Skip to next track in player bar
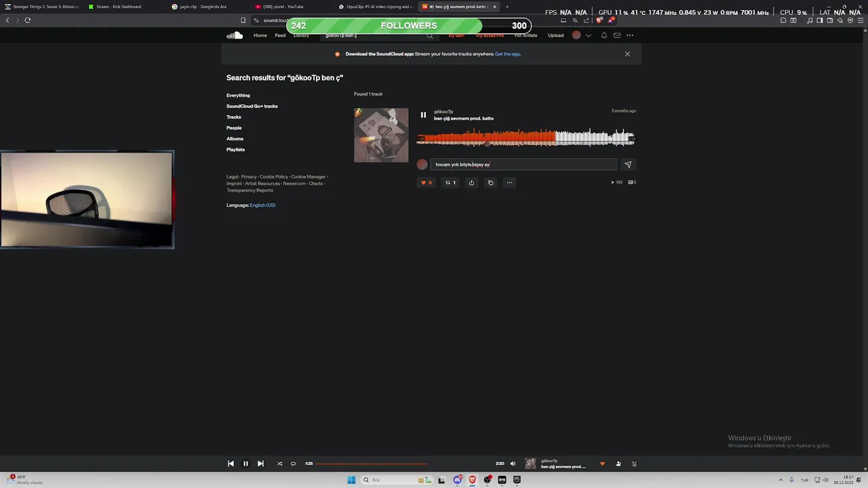Screen dimensions: 868x488 pos(260,464)
